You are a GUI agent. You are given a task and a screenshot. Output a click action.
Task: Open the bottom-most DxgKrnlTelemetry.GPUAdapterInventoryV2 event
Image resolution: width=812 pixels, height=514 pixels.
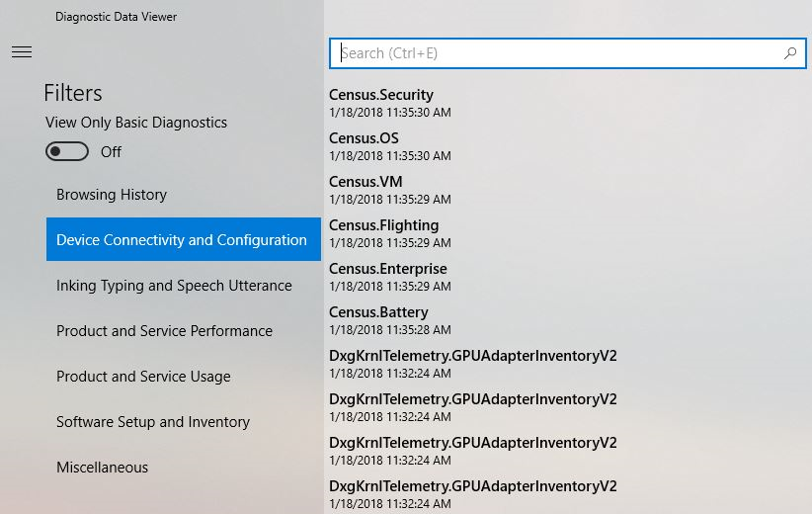(x=472, y=493)
